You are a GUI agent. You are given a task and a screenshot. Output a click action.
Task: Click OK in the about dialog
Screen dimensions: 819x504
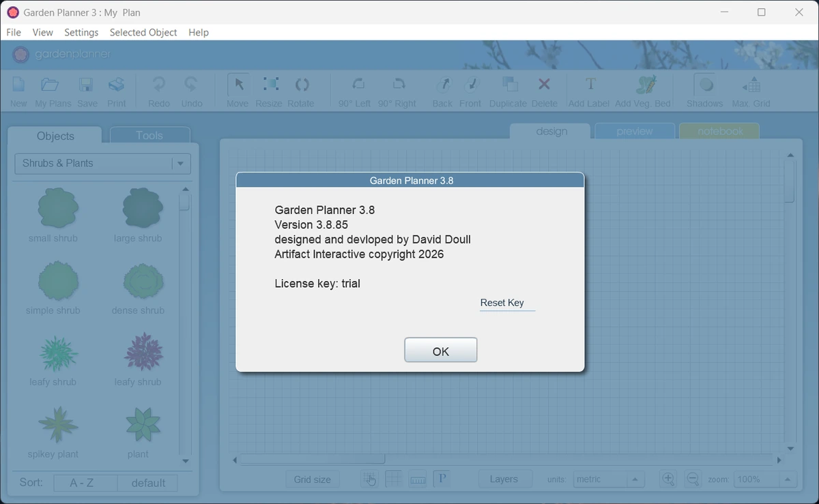point(441,351)
